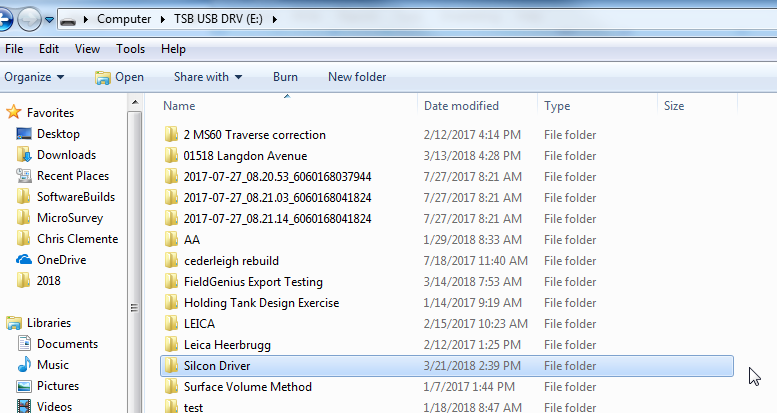Select the Downloads item in Favorites

66,155
